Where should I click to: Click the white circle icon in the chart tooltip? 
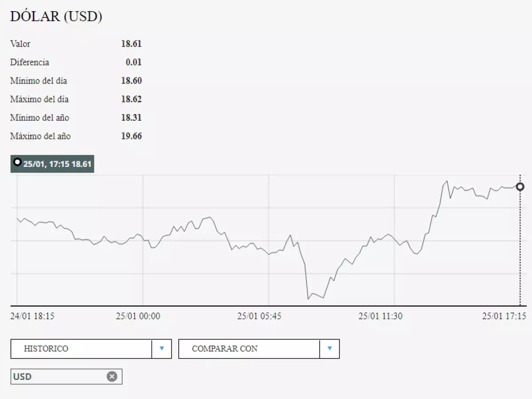(x=17, y=162)
